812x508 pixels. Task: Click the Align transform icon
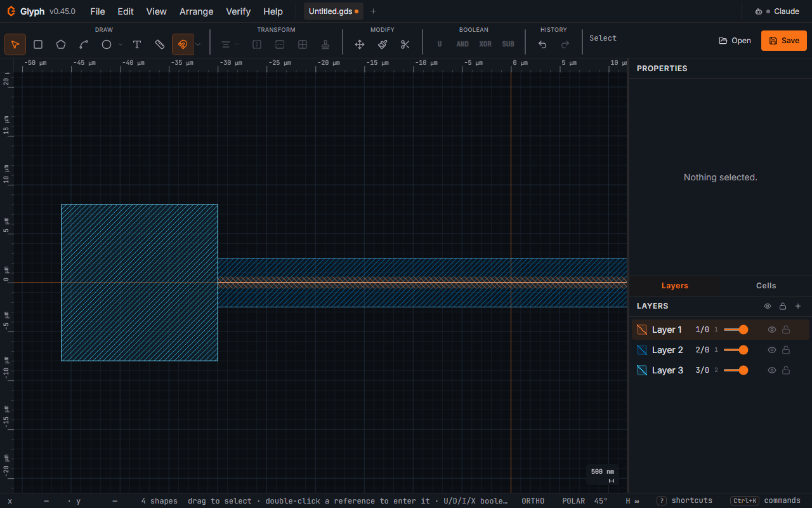point(225,44)
